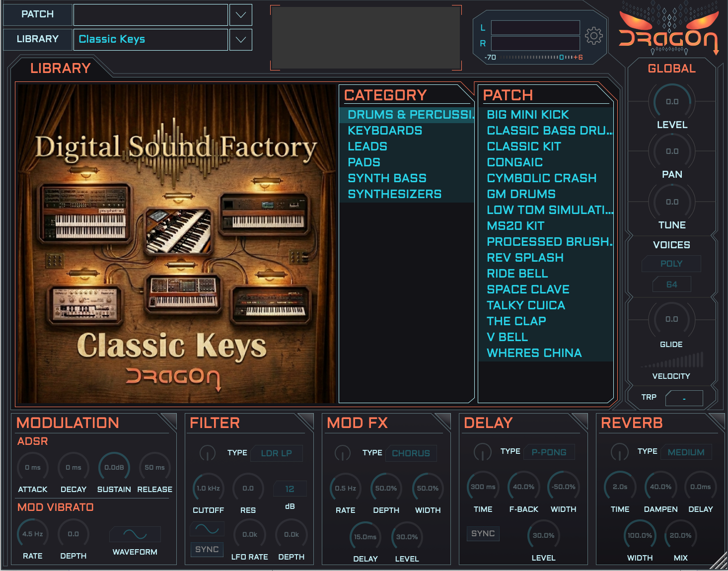Toggle the Delay SYNC button

coord(483,533)
